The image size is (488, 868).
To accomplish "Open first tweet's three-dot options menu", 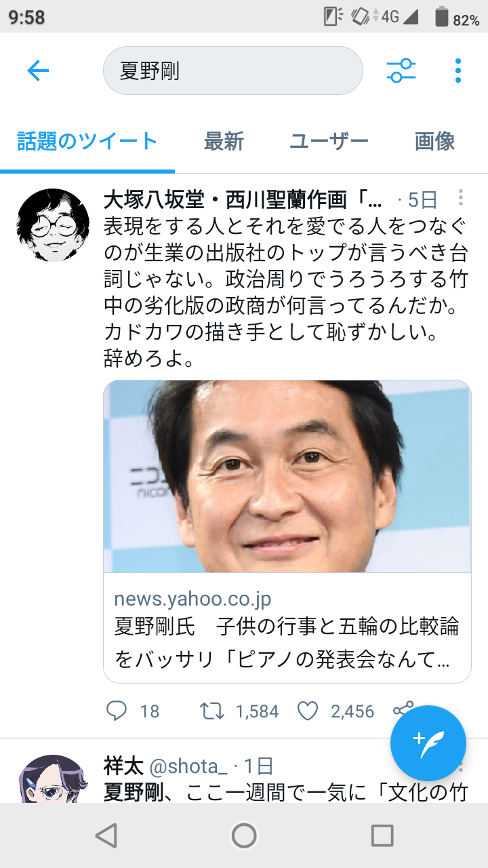I will click(461, 198).
